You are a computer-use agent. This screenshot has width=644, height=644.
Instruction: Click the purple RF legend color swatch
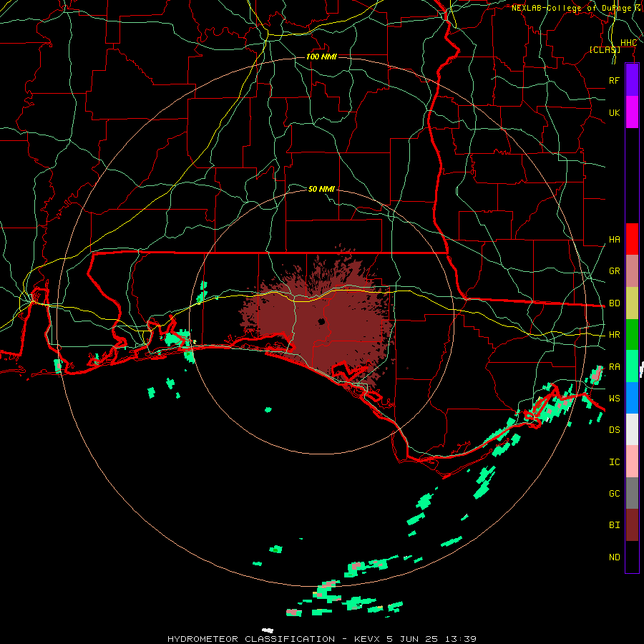(632, 80)
